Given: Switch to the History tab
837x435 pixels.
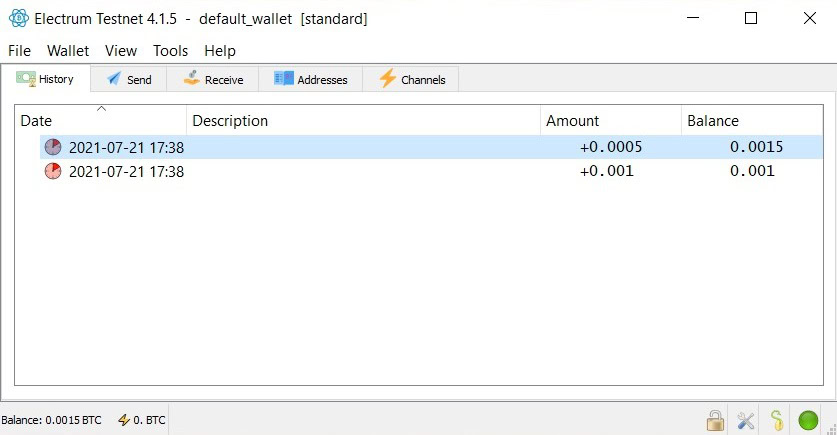Looking at the screenshot, I should 45,79.
